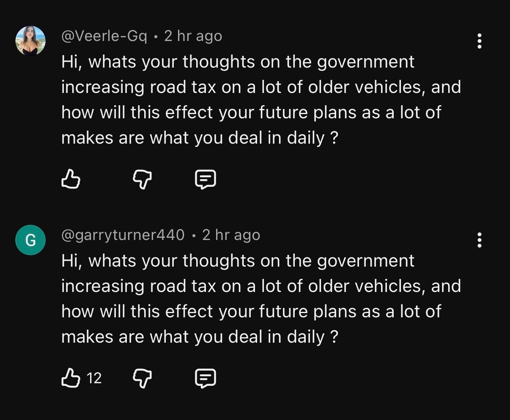Click the "2 hr ago" beside @garryturner440
510x420 pixels.
pyautogui.click(x=231, y=235)
